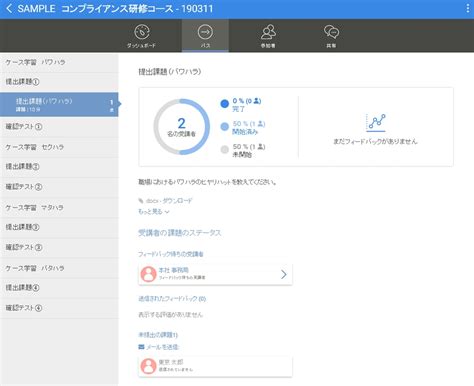Image resolution: width=474 pixels, height=386 pixels.
Task: Open 確認テスト④ in the sidebar
Action: tap(59, 308)
